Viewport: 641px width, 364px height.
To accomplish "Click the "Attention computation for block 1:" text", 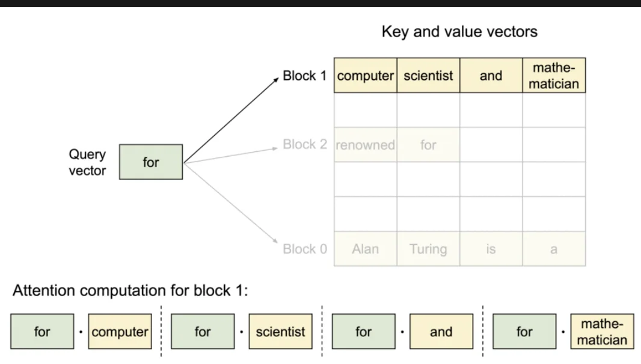I will point(130,291).
